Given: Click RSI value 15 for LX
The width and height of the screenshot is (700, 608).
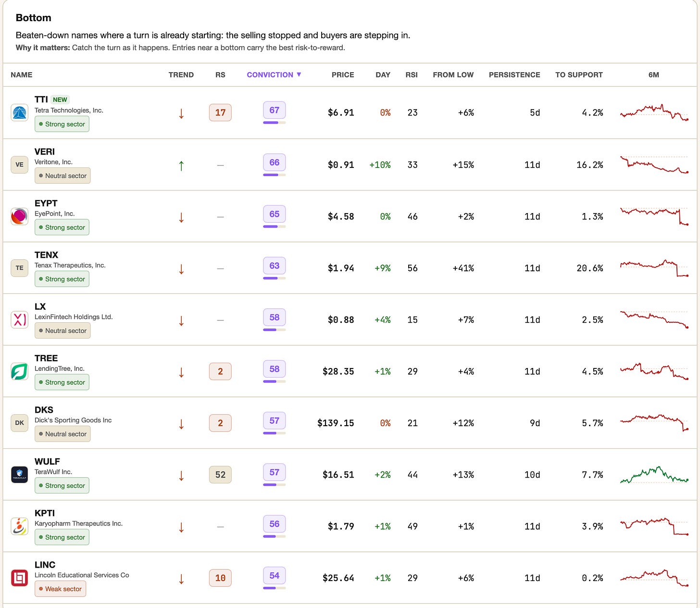Looking at the screenshot, I should (412, 319).
